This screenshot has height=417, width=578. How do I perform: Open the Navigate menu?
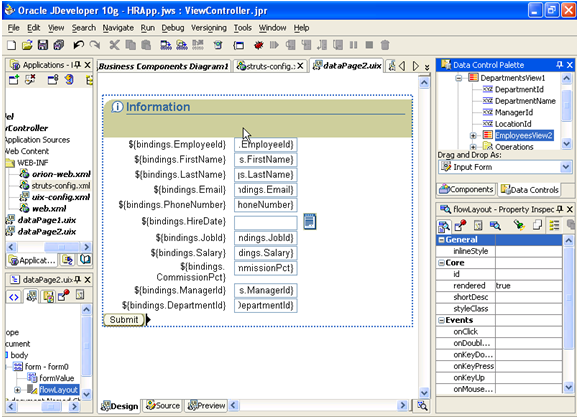[x=118, y=28]
